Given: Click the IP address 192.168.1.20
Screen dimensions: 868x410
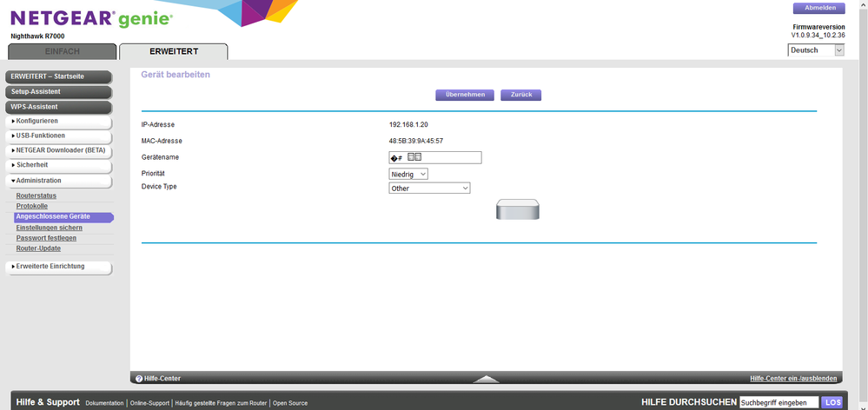Looking at the screenshot, I should pyautogui.click(x=408, y=125).
